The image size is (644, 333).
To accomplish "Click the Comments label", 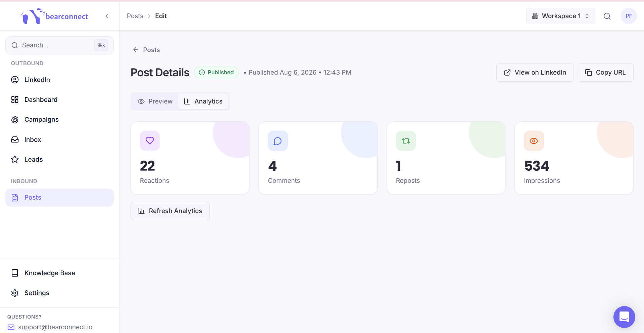I will coord(284,181).
